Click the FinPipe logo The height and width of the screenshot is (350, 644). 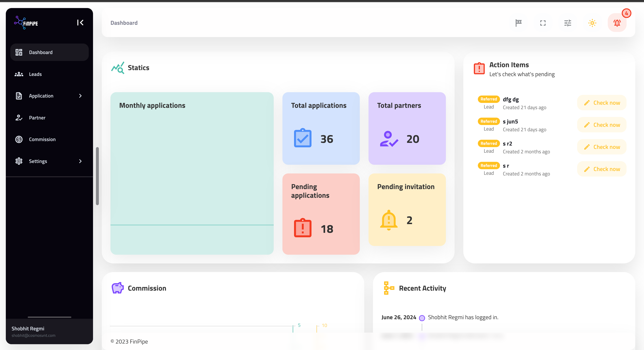click(x=26, y=23)
